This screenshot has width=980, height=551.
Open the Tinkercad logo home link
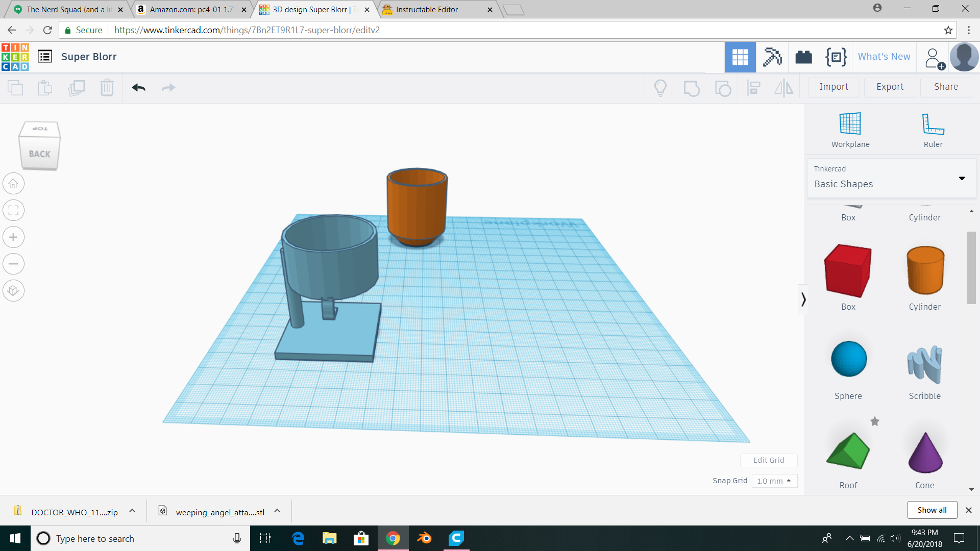pos(15,57)
